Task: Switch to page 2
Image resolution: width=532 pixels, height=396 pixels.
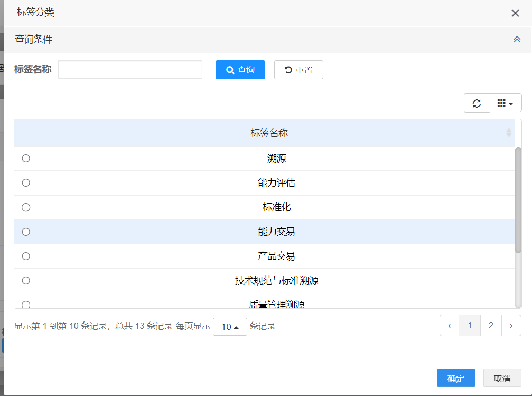Action: pos(491,326)
